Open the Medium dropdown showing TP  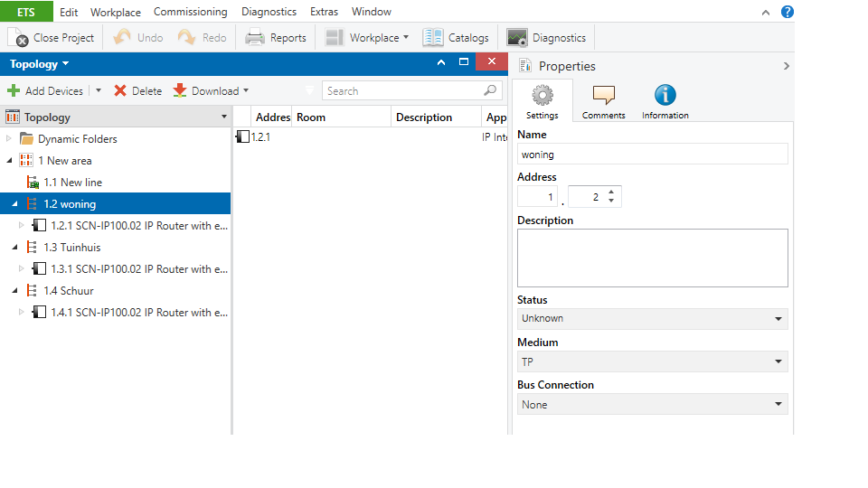[x=652, y=362]
